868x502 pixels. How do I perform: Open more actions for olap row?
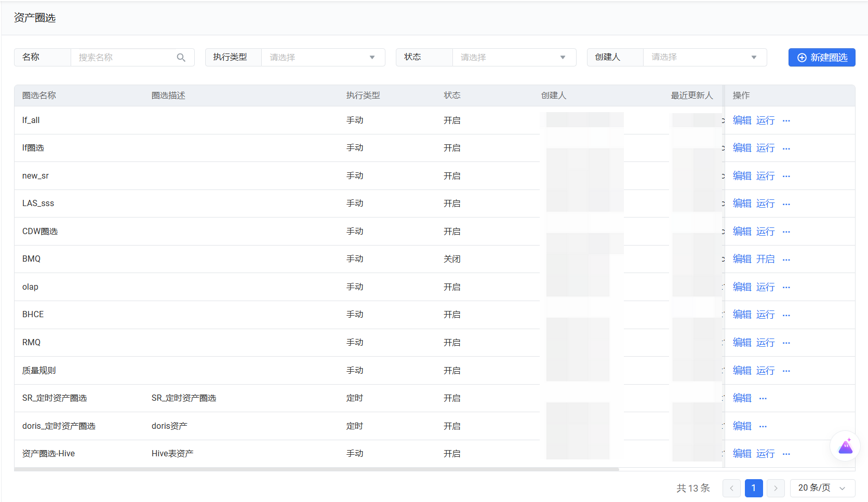tap(786, 287)
